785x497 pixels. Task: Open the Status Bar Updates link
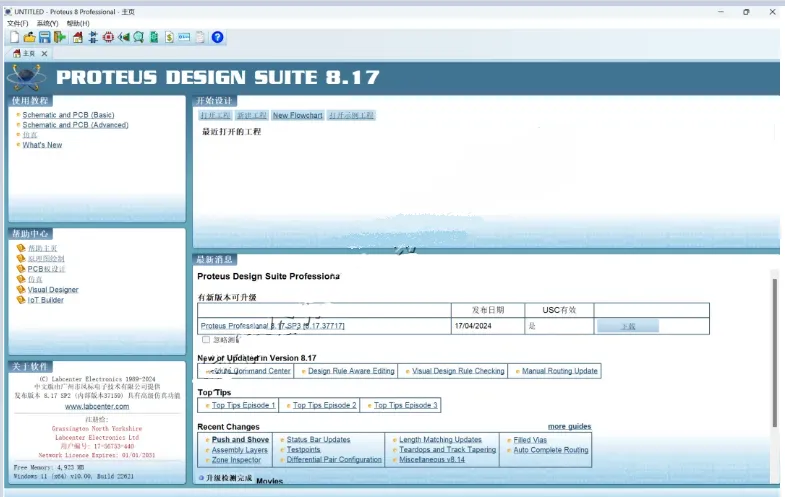point(318,439)
